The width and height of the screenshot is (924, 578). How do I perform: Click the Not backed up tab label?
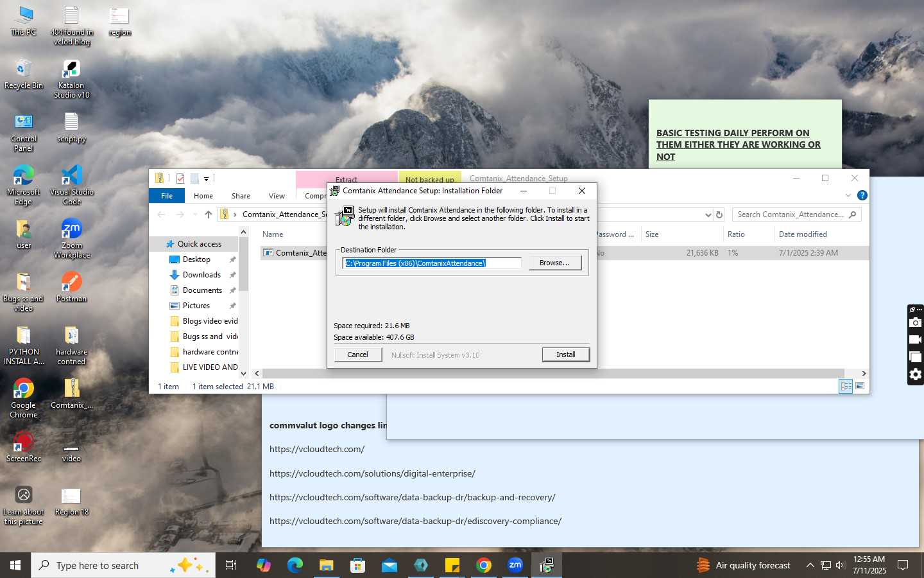(x=429, y=179)
